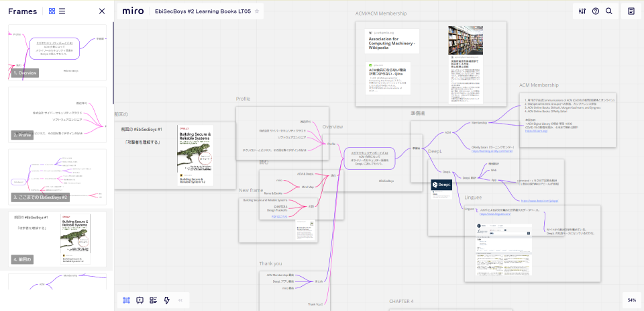The width and height of the screenshot is (644, 311).
Task: Open the learning.oreilly.com link
Action: coord(492,151)
